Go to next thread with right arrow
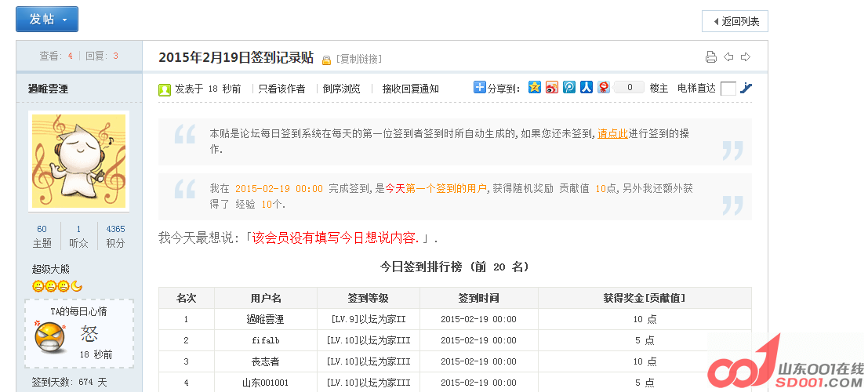868x392 pixels. [746, 57]
